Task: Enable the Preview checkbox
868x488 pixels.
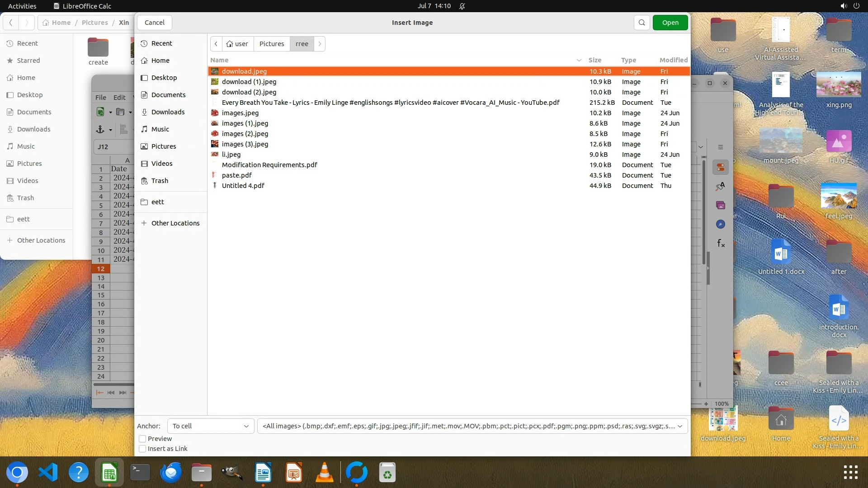Action: [142, 439]
